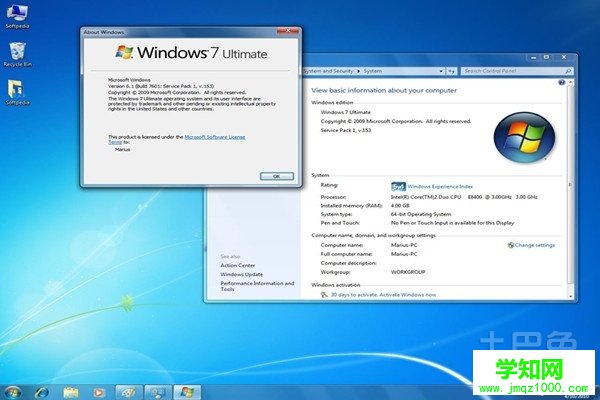The image size is (600, 400).
Task: Open the help icon in System window
Action: point(561,82)
